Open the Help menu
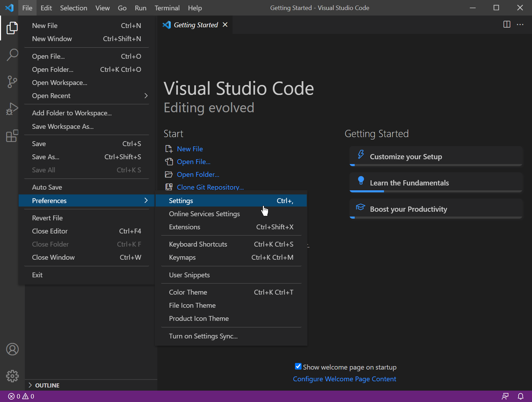The width and height of the screenshot is (532, 402). click(195, 8)
